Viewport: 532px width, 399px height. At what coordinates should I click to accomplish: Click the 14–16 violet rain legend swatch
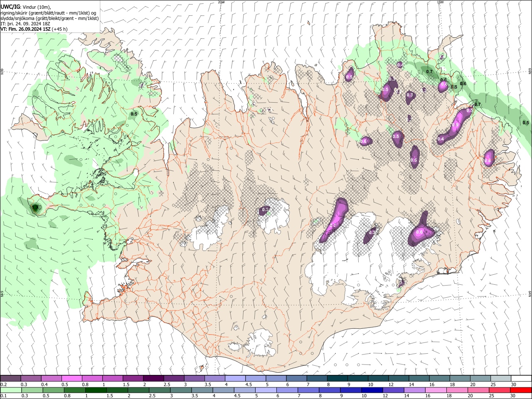coord(415,390)
